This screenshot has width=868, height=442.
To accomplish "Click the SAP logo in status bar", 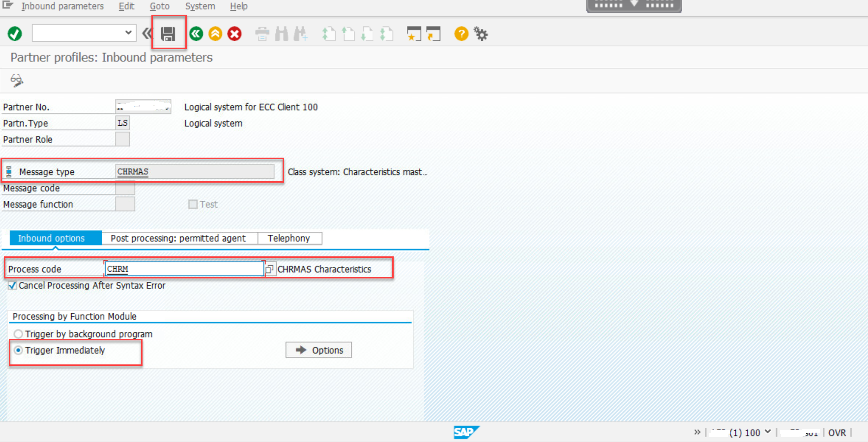I will 466,432.
